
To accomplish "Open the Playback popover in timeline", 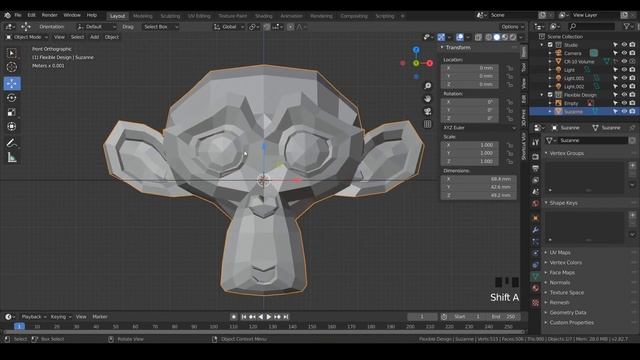I will tap(33, 317).
